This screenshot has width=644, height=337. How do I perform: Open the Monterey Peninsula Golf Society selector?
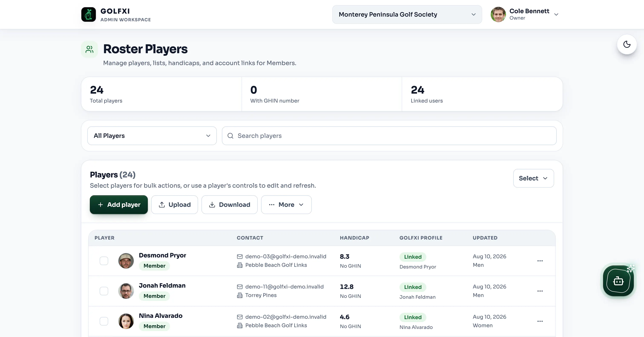[407, 14]
